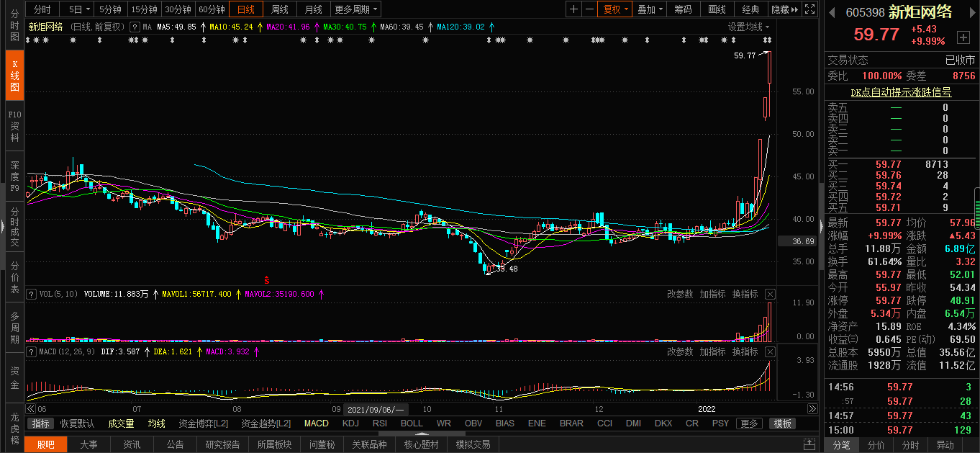This screenshot has width=980, height=453.
Task: Click 改参数 in the VOL panel
Action: tap(680, 294)
